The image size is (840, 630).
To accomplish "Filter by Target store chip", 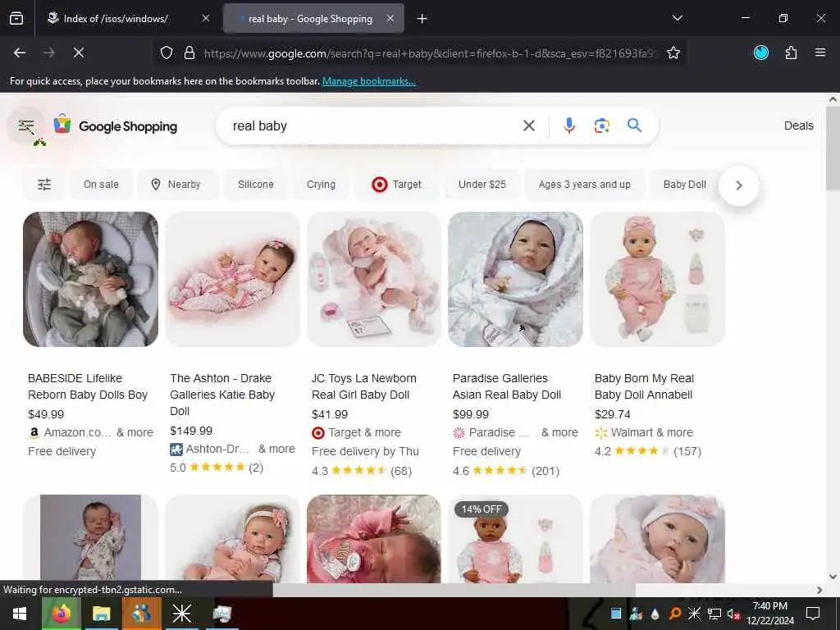I will (397, 185).
